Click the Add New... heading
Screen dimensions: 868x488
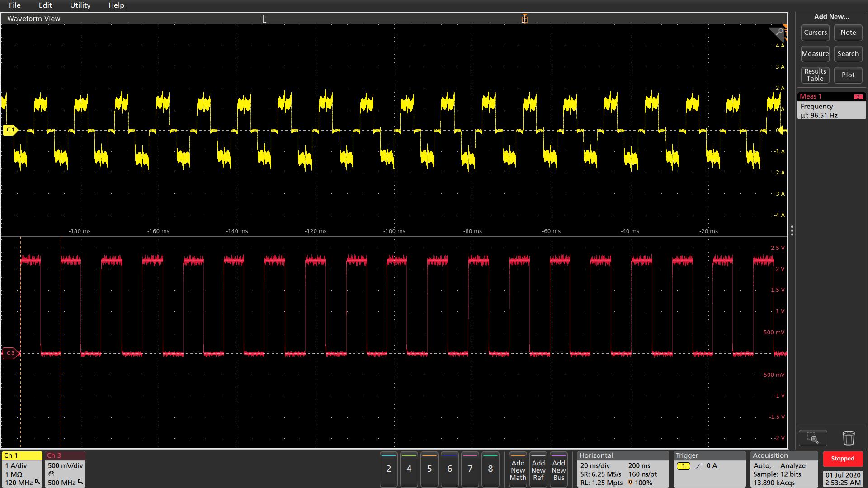[x=831, y=17]
